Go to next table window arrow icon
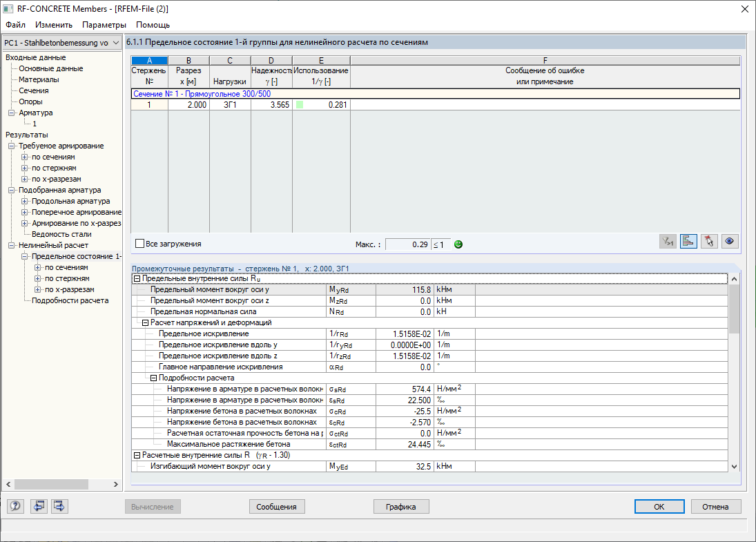The image size is (756, 542). click(x=59, y=506)
